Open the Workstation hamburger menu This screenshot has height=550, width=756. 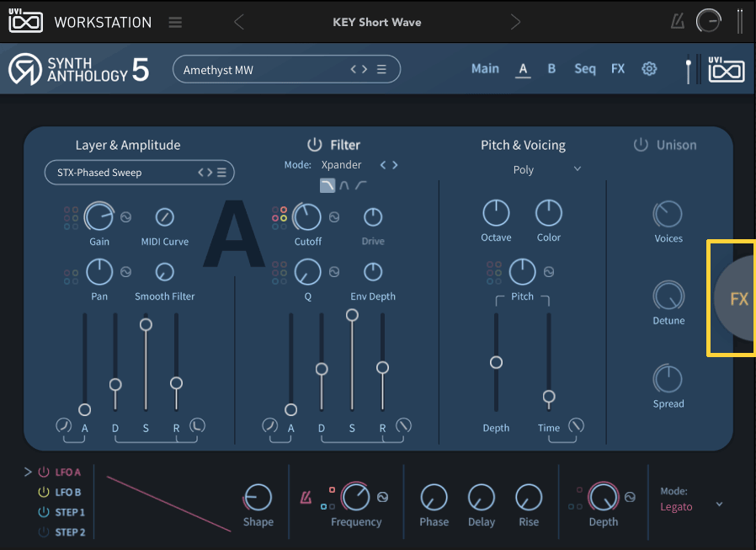(x=175, y=22)
